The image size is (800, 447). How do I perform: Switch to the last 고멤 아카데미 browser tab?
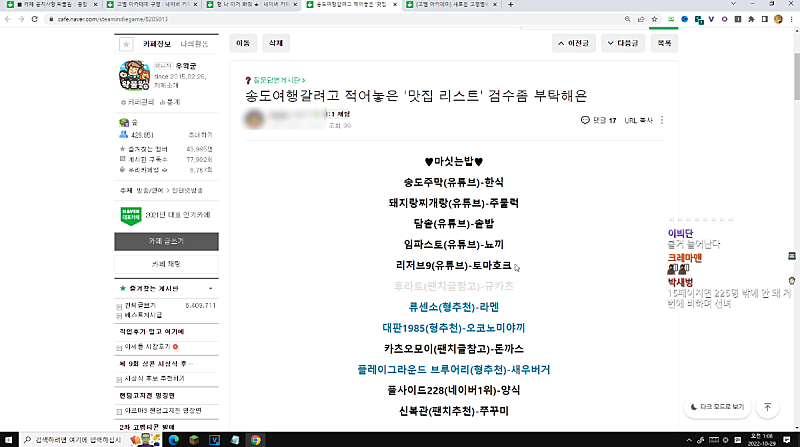[452, 5]
